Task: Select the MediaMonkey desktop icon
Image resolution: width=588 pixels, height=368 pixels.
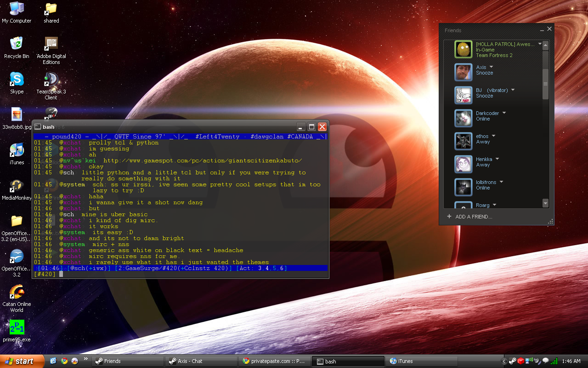Action: click(17, 186)
